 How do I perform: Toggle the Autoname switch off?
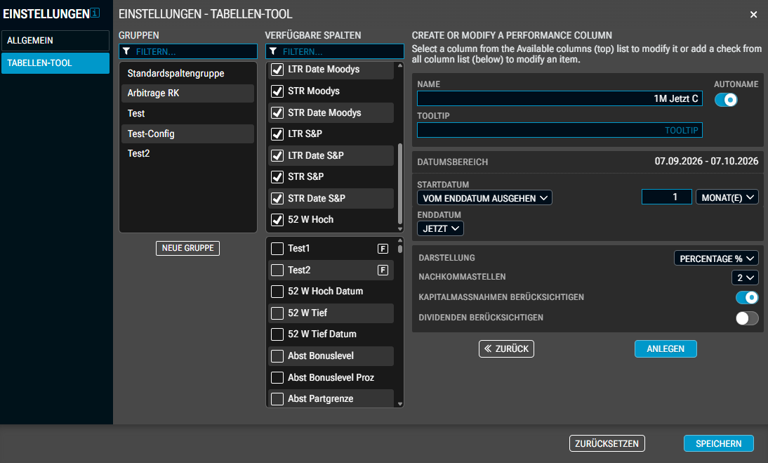726,100
